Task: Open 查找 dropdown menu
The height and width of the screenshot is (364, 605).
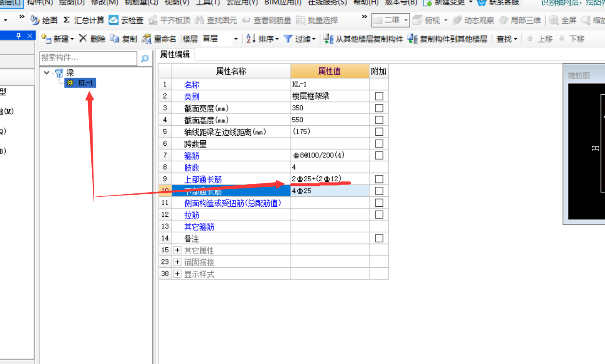Action: click(507, 39)
